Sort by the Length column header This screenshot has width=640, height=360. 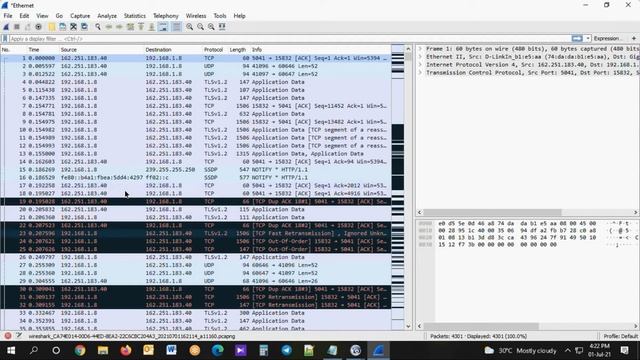[x=238, y=50]
